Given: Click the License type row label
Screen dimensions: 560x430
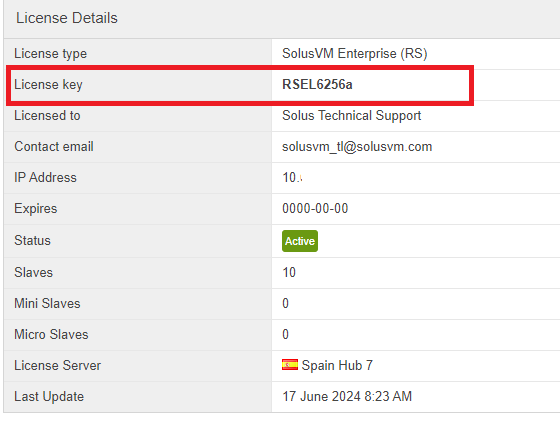Looking at the screenshot, I should 50,54.
